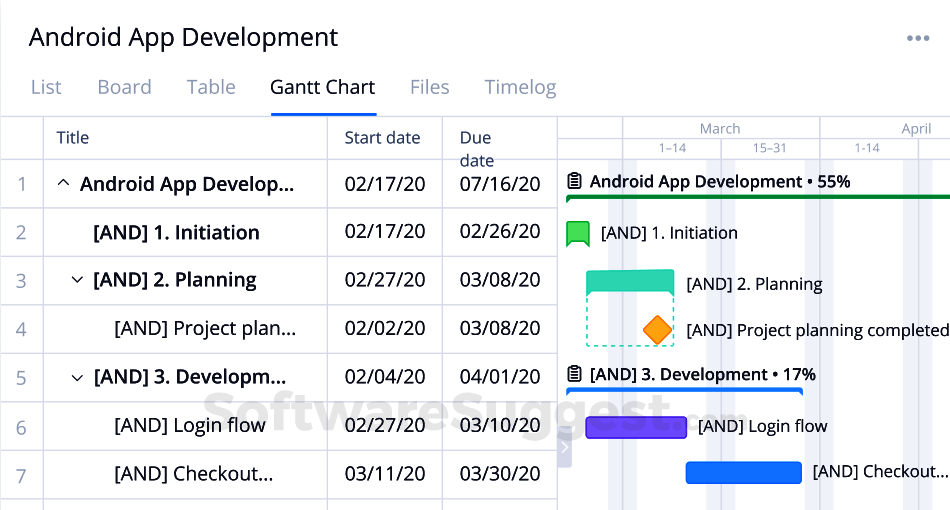Viewport: 950px width, 510px height.
Task: Select the blue Checkout task bar
Action: 743,472
